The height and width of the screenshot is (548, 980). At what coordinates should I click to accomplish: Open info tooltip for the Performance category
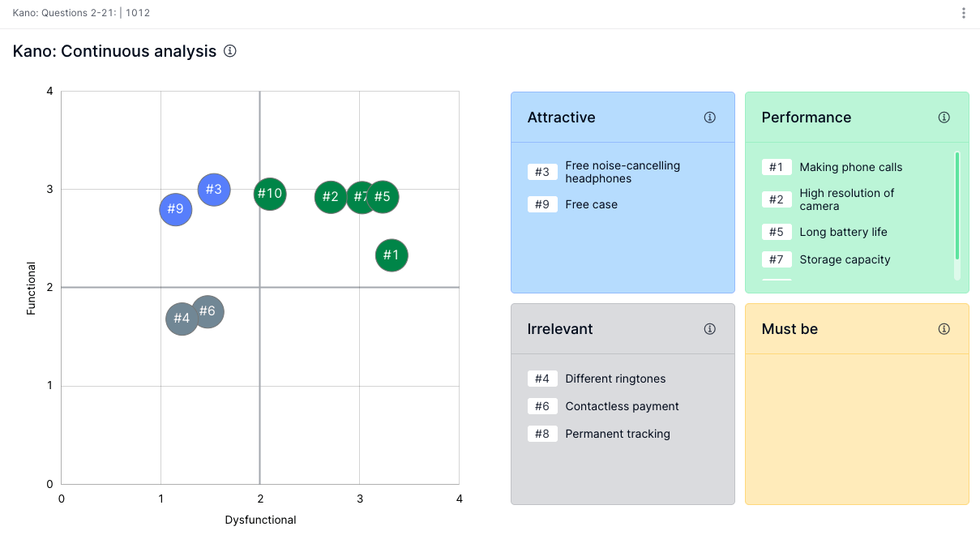(944, 117)
